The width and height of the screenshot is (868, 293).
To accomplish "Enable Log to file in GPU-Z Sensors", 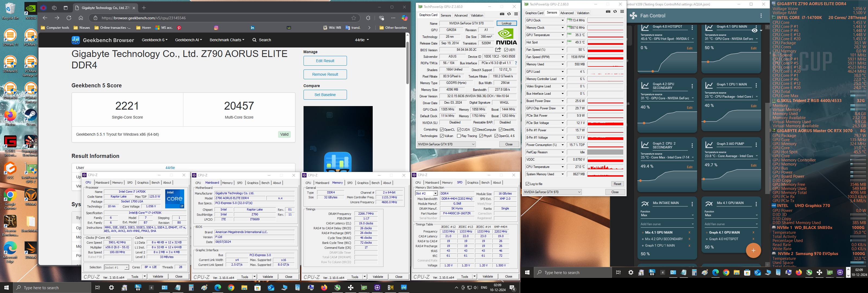I will 528,184.
